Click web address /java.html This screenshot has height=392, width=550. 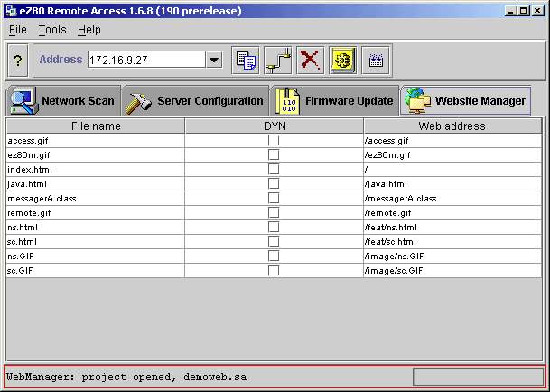[386, 184]
